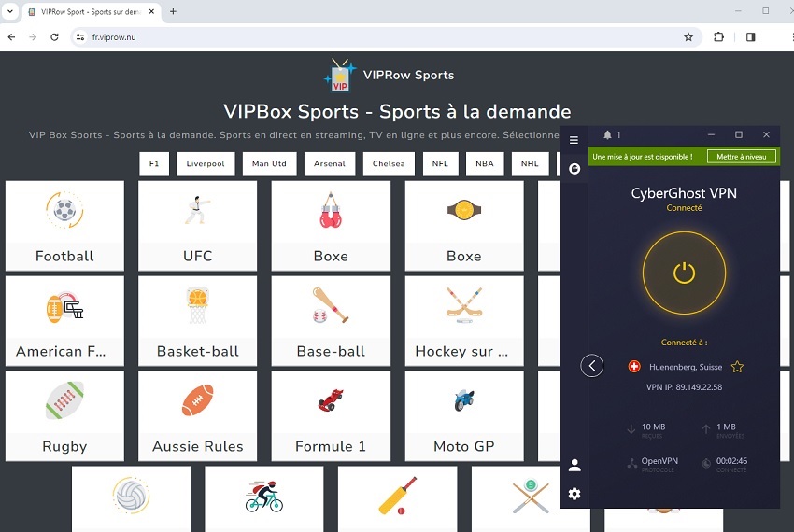
Task: Open the Base-ball category card
Action: [331, 321]
